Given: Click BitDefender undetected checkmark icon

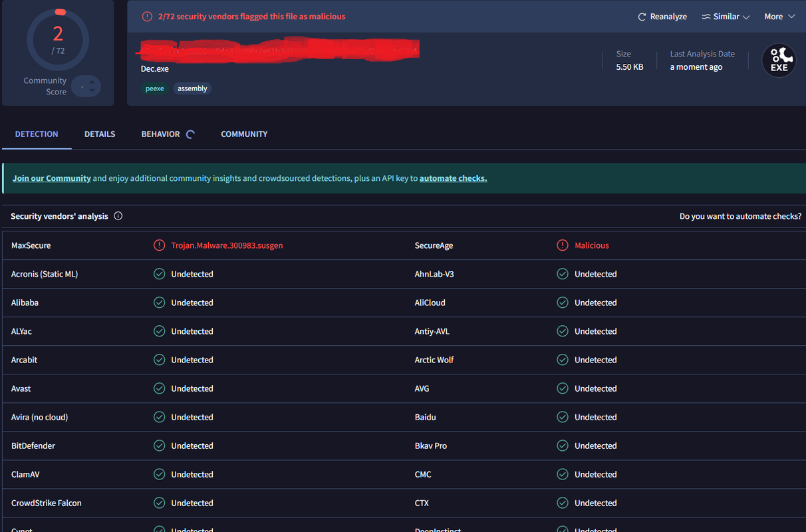Looking at the screenshot, I should (x=159, y=446).
